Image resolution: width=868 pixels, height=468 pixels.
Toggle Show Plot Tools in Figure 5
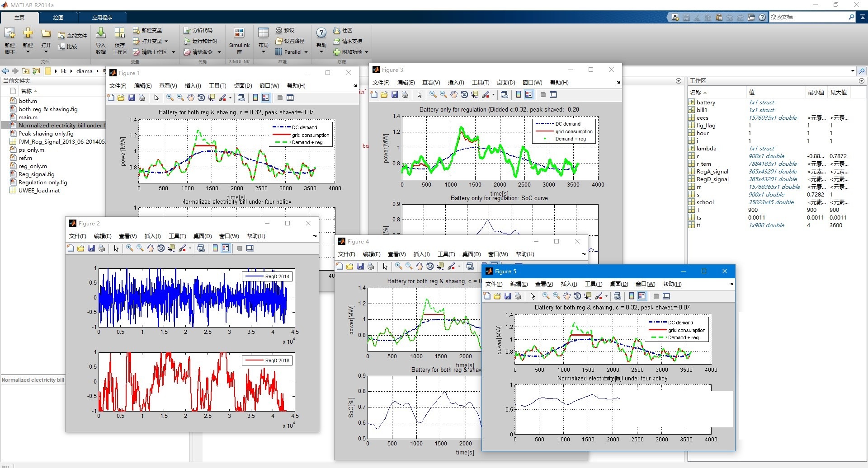point(666,296)
